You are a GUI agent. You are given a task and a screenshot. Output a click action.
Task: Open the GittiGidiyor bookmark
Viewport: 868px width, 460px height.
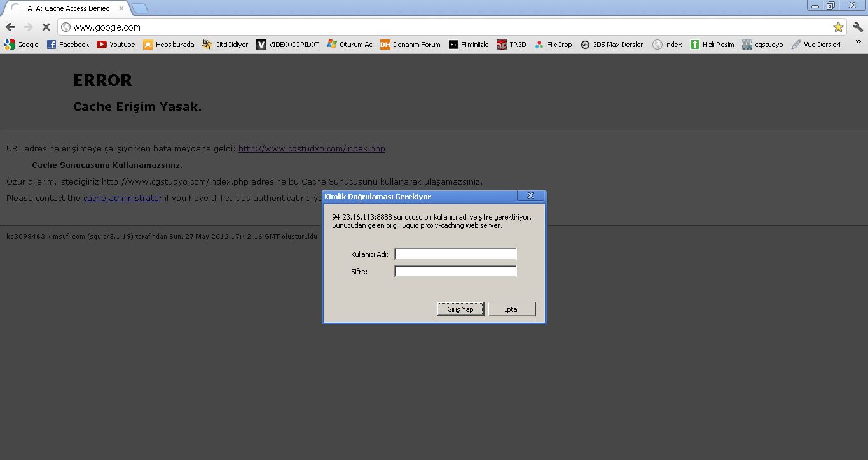(x=225, y=45)
